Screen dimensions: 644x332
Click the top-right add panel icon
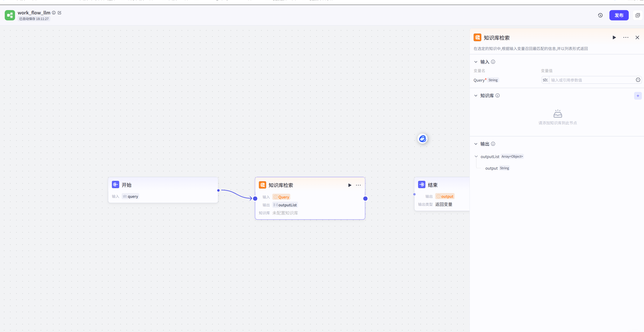pos(638,15)
